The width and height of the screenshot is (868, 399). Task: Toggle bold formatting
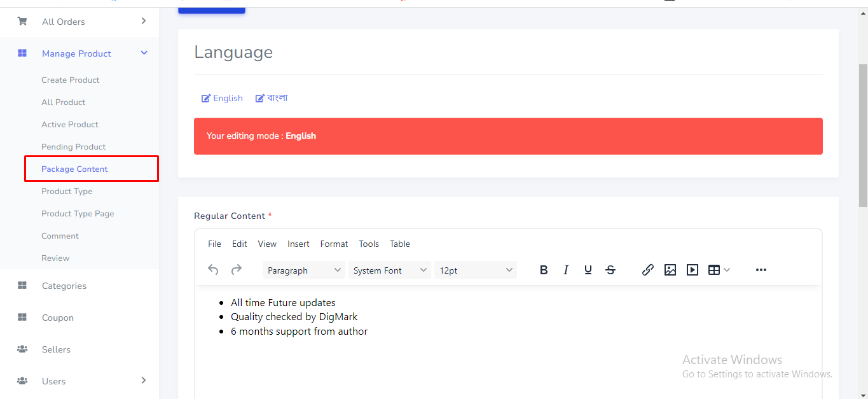[x=544, y=270]
